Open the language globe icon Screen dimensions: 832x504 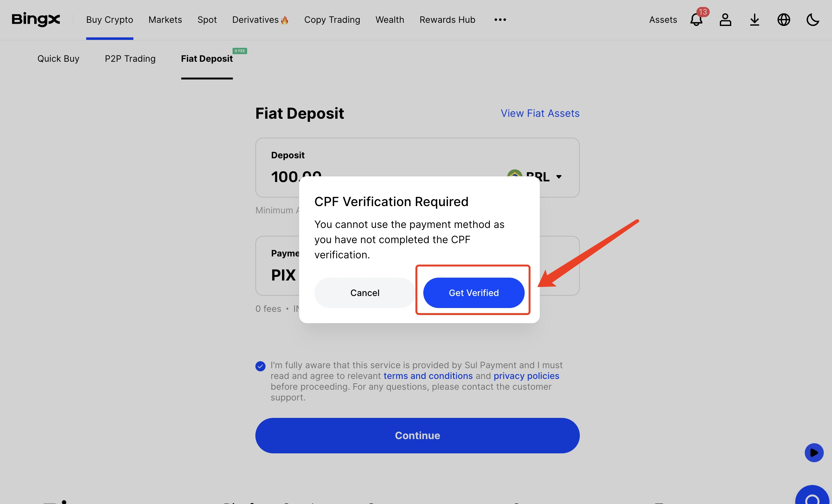[x=784, y=20]
